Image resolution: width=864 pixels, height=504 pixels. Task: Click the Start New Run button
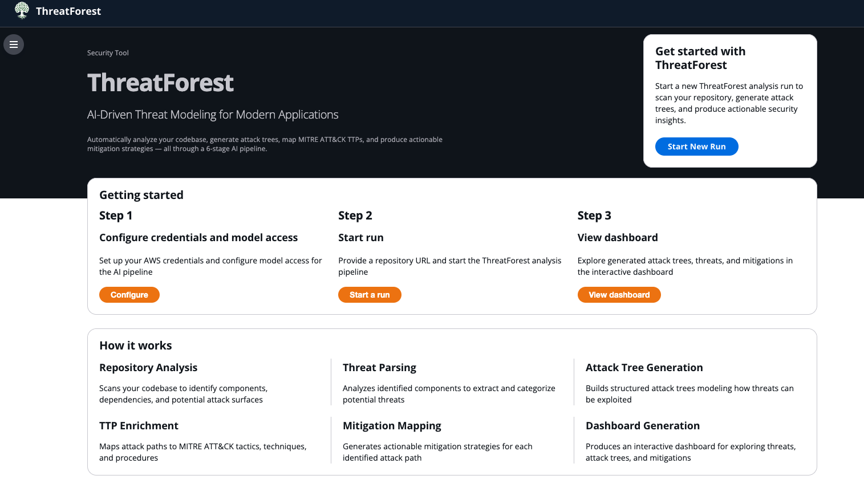tap(696, 147)
